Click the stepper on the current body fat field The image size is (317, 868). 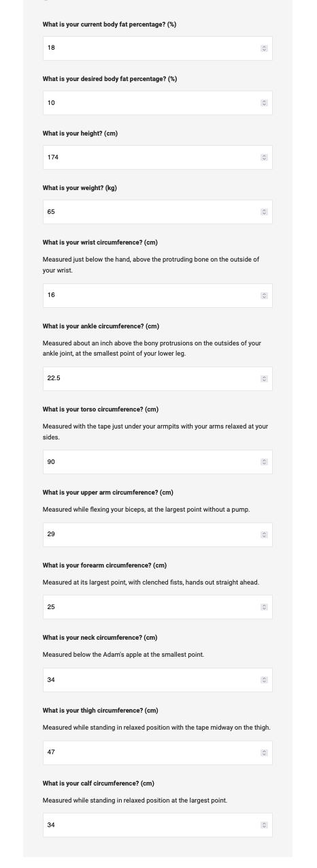coord(264,48)
